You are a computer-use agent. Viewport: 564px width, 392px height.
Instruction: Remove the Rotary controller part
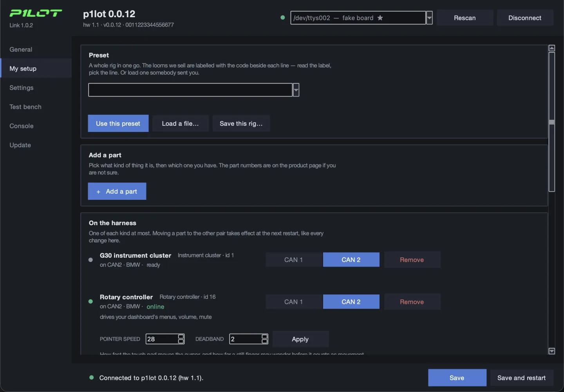(412, 302)
